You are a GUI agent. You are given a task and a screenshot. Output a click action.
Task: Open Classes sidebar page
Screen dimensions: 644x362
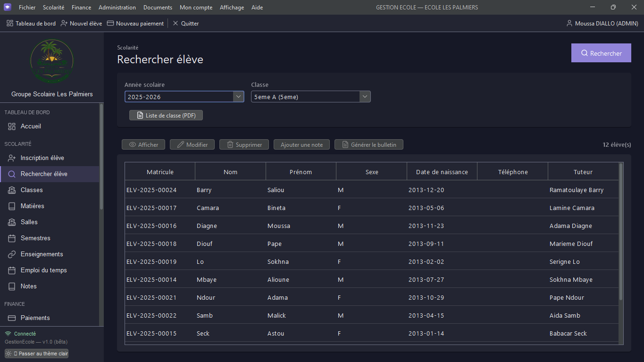[50, 190]
